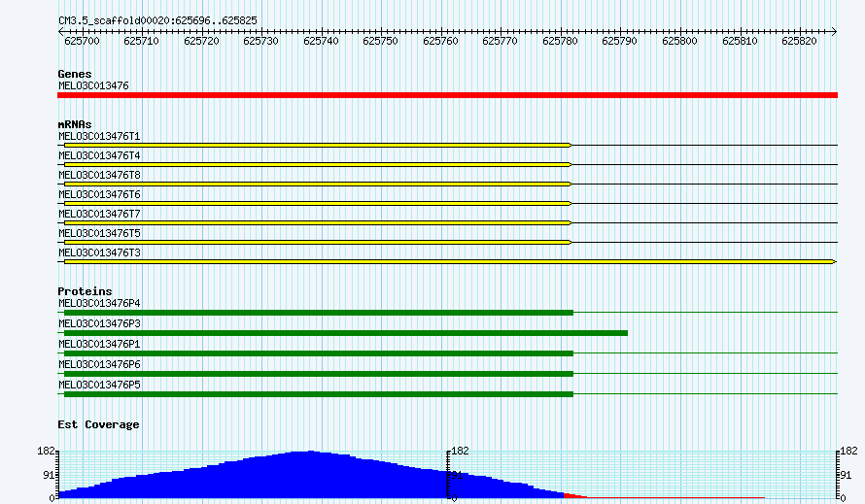Click the scaffold range label CM3.5_scaffold00020:625696..625825
The width and height of the screenshot is (865, 504).
157,21
